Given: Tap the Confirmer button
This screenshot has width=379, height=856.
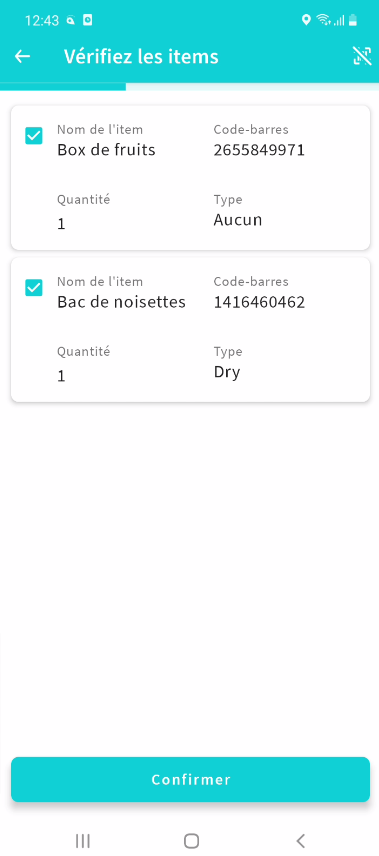Looking at the screenshot, I should click(x=190, y=779).
